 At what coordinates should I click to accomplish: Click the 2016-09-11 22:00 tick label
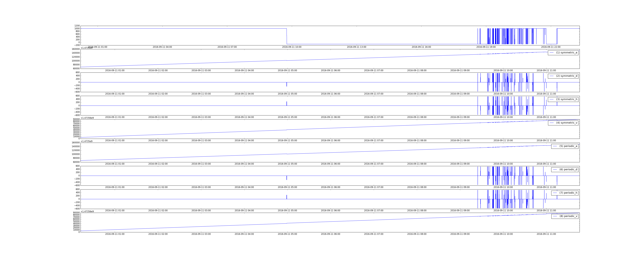pos(551,47)
